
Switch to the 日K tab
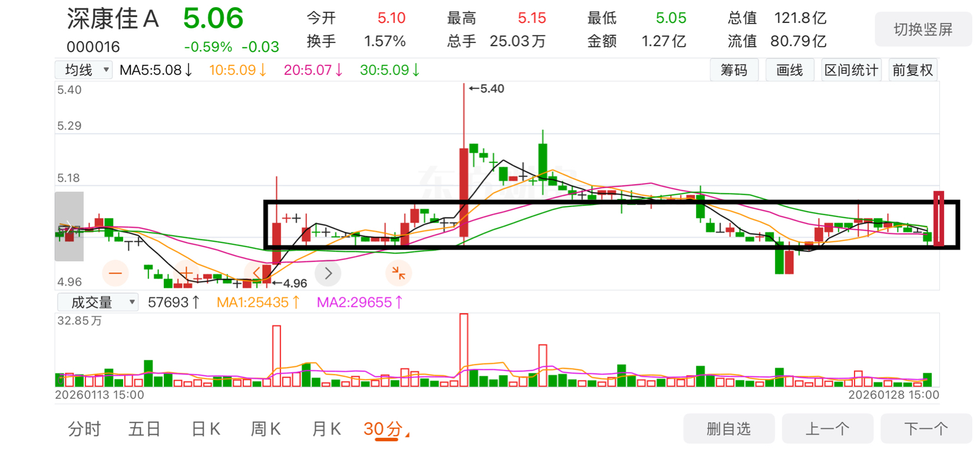point(206,429)
